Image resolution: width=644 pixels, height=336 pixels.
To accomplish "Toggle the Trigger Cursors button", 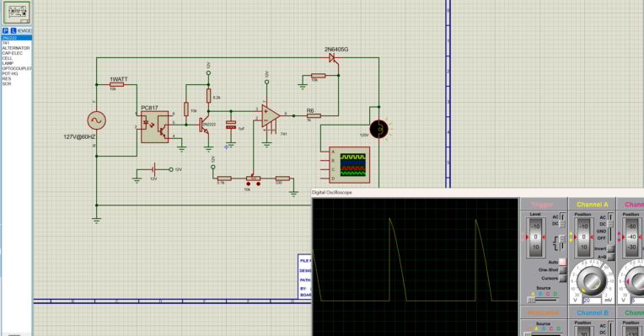I will click(562, 278).
